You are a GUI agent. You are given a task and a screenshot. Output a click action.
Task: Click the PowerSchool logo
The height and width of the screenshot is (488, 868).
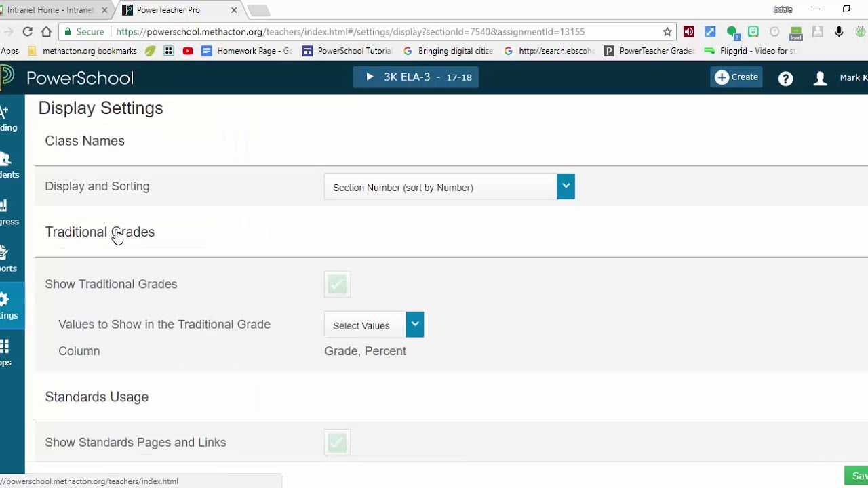[68, 77]
